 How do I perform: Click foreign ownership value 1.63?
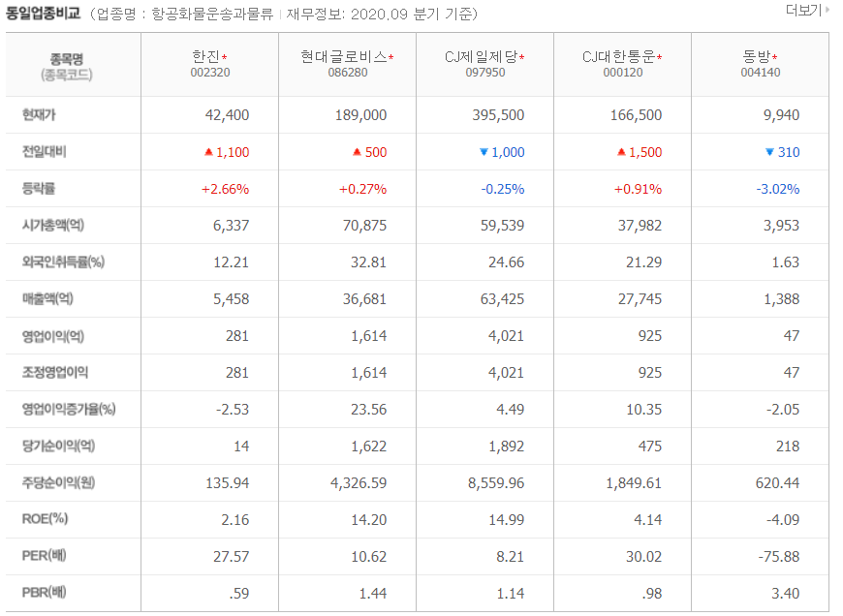click(x=786, y=262)
